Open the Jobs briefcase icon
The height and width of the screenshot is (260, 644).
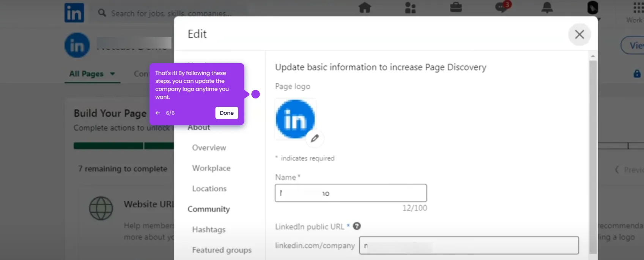click(456, 7)
